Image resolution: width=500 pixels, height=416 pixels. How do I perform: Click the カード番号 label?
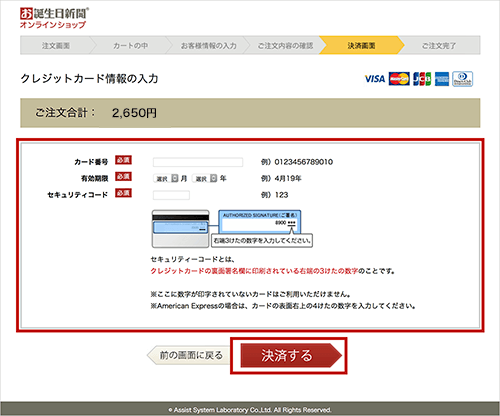click(91, 162)
